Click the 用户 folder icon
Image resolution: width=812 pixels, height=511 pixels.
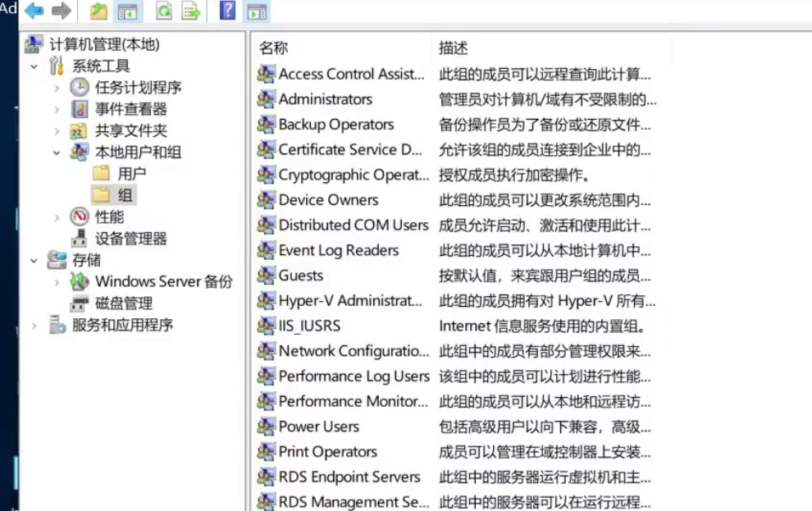click(x=102, y=173)
